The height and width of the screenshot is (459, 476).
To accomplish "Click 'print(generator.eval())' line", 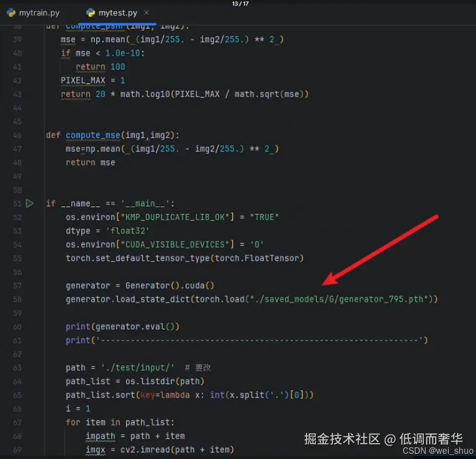I will coord(123,326).
